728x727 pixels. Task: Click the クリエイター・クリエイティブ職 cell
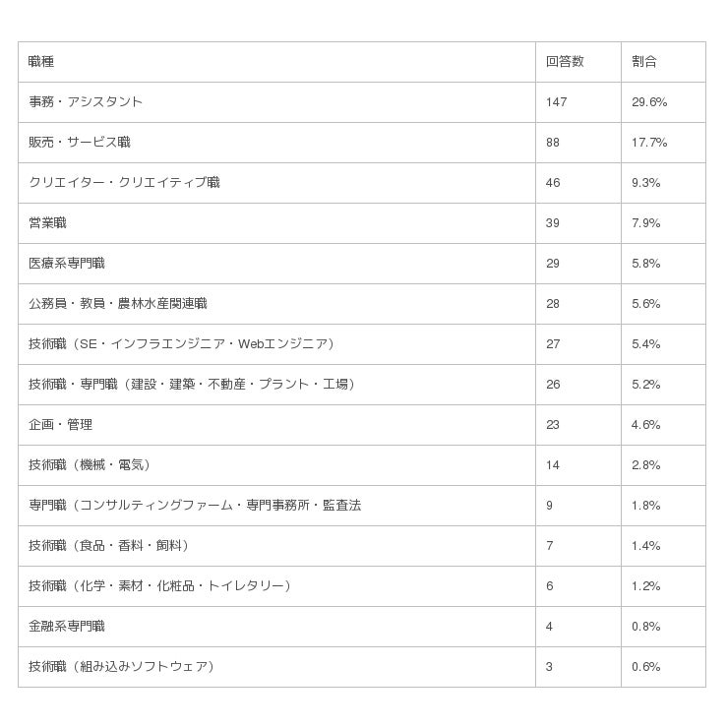pyautogui.click(x=124, y=183)
